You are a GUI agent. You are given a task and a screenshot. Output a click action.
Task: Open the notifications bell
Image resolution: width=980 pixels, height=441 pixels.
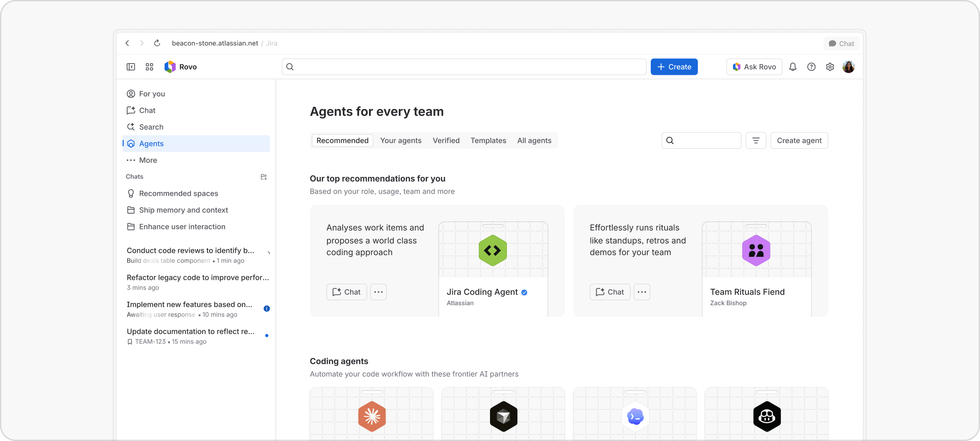point(793,67)
